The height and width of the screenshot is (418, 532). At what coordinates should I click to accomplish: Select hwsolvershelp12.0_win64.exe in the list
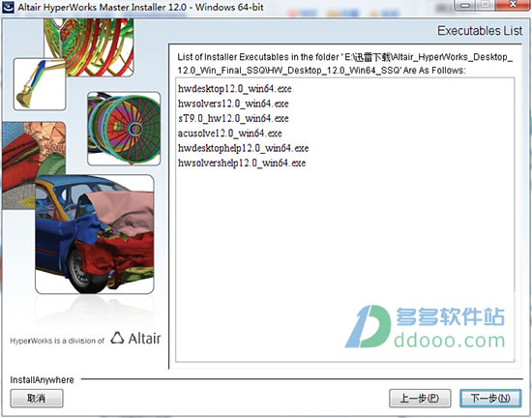click(x=242, y=164)
